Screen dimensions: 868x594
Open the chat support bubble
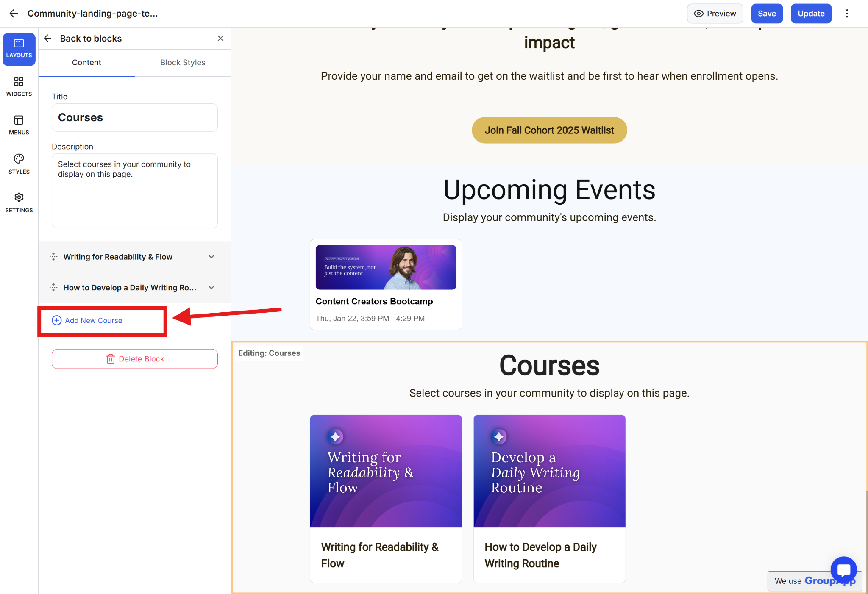[843, 569]
